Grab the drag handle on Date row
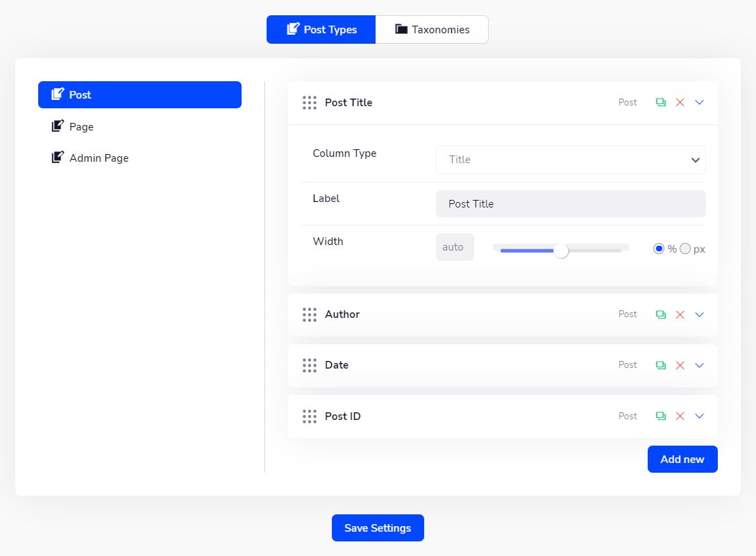The image size is (756, 556). coord(310,365)
